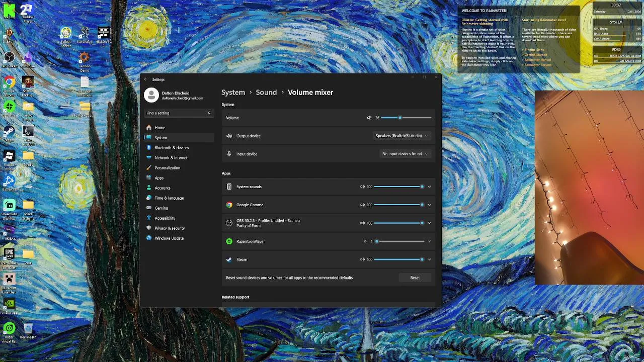
Task: Click System breadcrumb link
Action: [x=233, y=93]
